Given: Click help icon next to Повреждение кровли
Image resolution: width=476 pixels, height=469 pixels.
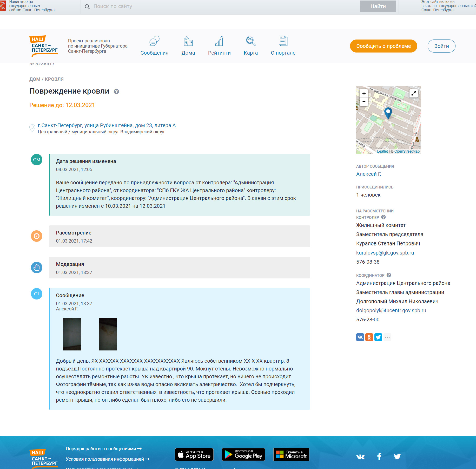Looking at the screenshot, I should (116, 92).
